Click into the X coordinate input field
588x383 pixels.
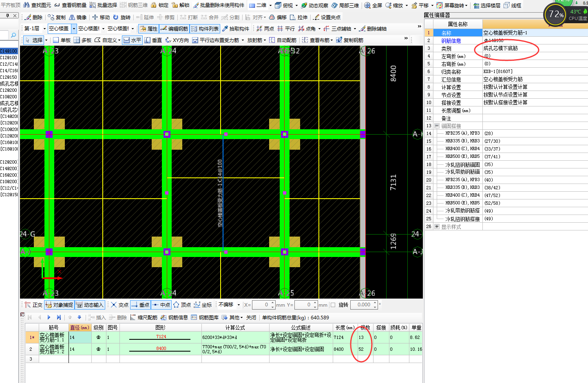point(263,305)
